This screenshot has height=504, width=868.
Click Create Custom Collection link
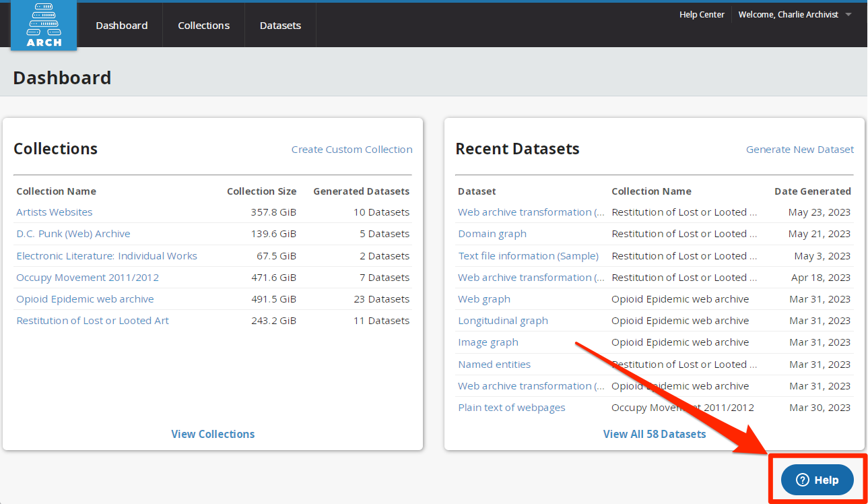(352, 150)
